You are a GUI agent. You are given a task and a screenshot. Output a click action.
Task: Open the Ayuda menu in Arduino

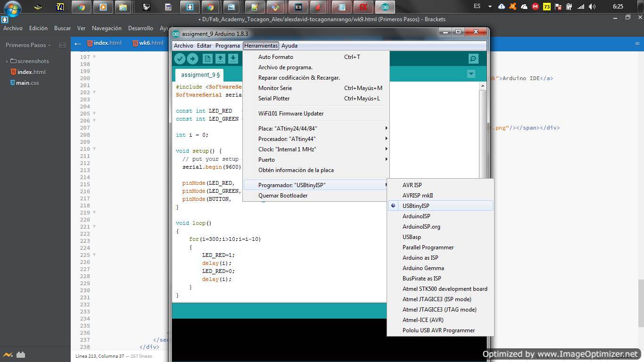coord(289,46)
